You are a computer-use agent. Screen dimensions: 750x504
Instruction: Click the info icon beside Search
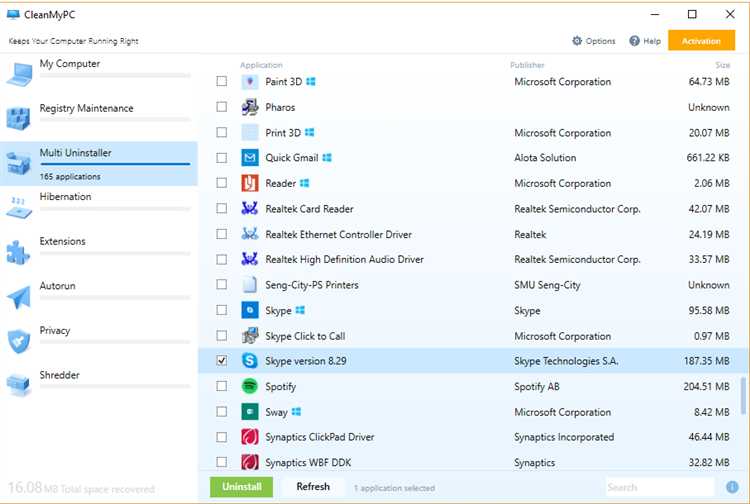coord(732,487)
